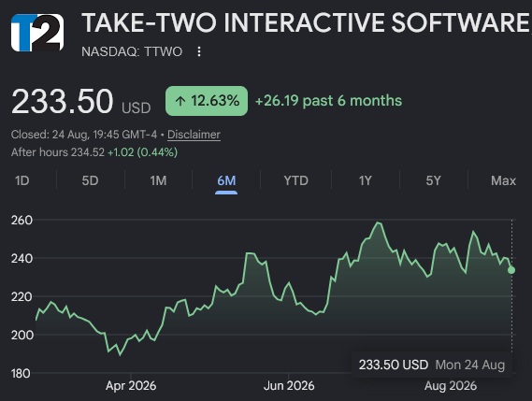The image size is (532, 401).
Task: Click the chart peak near 260
Action: pyautogui.click(x=379, y=222)
